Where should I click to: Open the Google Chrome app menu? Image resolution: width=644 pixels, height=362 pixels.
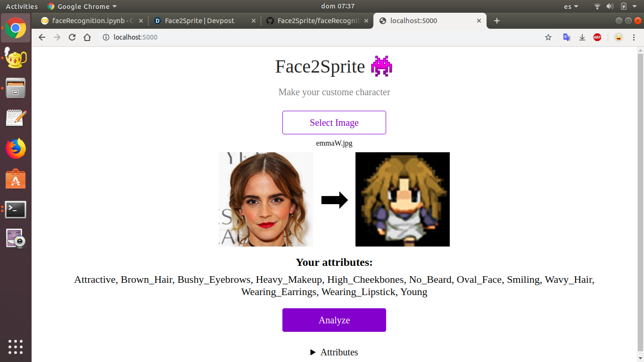pos(82,6)
